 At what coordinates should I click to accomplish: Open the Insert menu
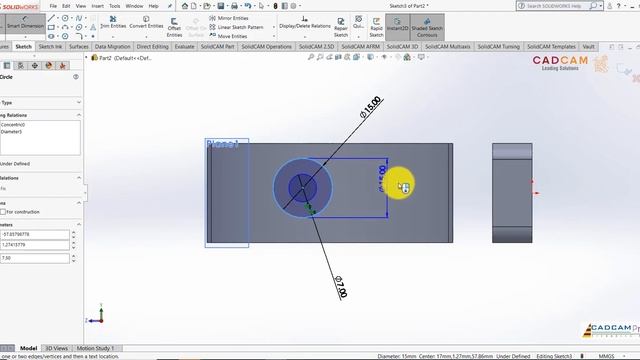pyautogui.click(x=97, y=6)
